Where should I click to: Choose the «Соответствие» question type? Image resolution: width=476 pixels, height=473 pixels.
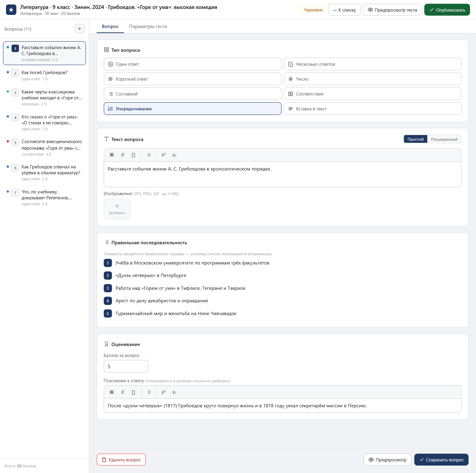(372, 94)
